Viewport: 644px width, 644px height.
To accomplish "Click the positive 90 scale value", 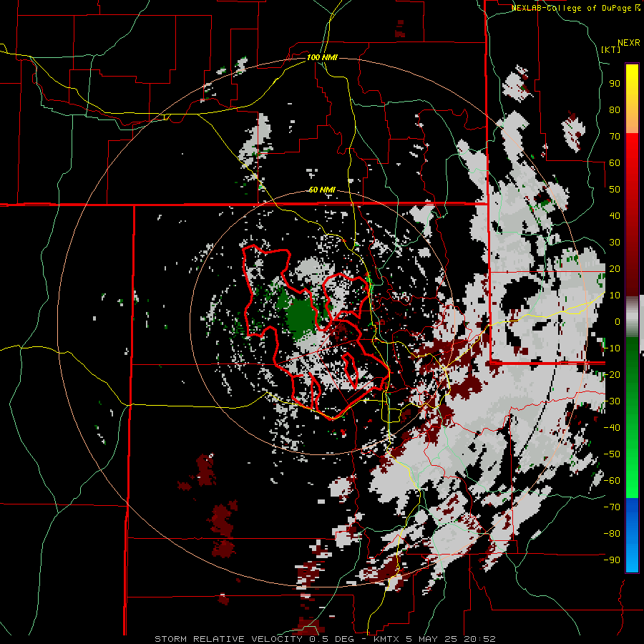I will (615, 84).
